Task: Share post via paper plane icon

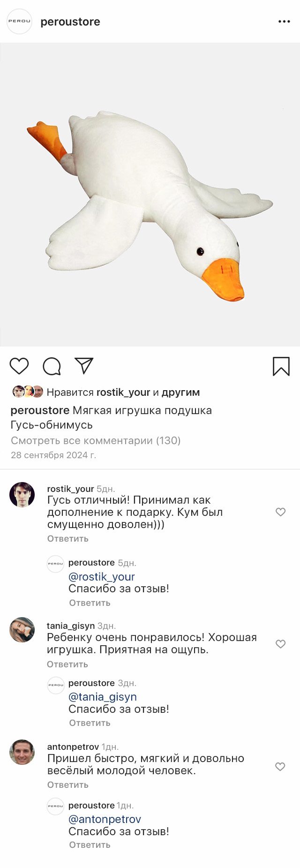Action: click(84, 366)
